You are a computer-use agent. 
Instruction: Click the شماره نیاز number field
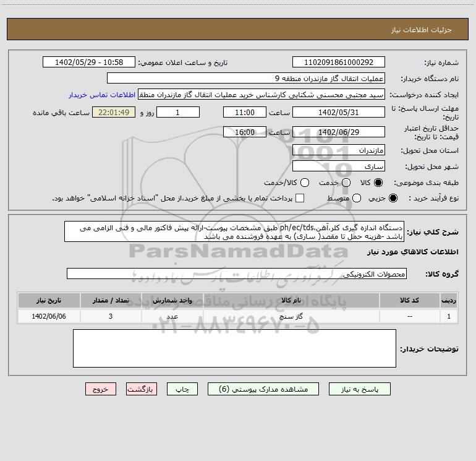(339, 62)
